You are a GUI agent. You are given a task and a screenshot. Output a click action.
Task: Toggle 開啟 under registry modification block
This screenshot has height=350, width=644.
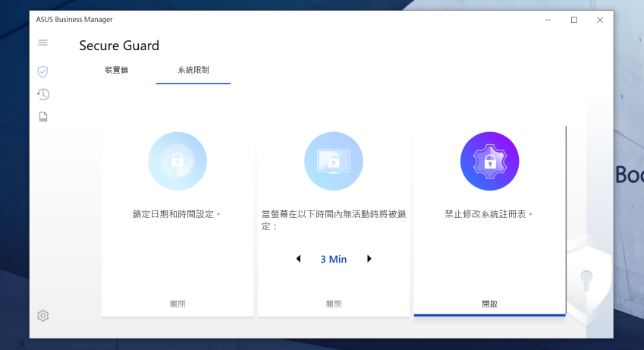tap(489, 304)
